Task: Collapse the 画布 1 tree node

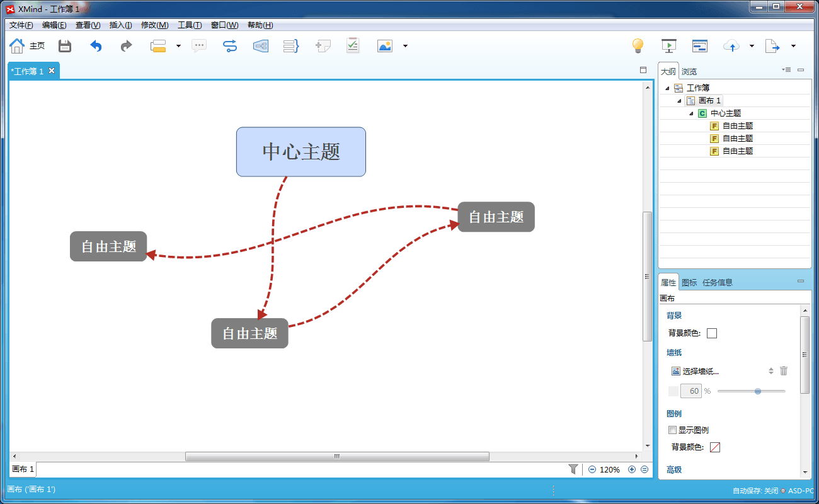Action: coord(679,101)
